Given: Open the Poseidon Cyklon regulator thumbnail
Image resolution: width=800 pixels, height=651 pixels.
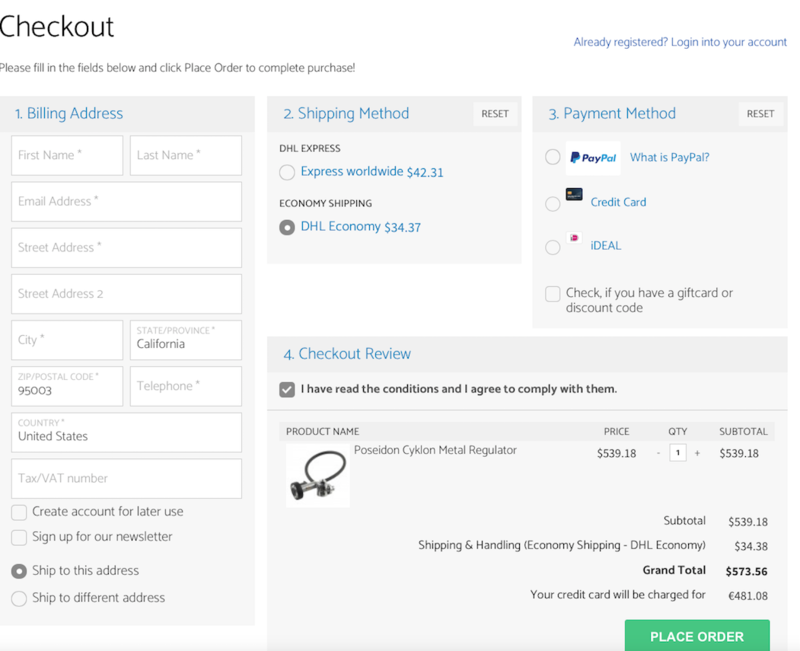Looking at the screenshot, I should (x=318, y=475).
